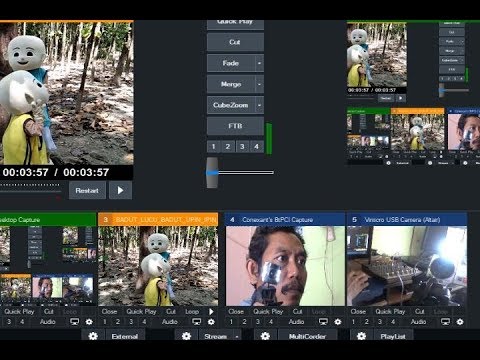Toggle overlay 2 on Vimicro USB Camera input
480x360 pixels.
[x=366, y=322]
